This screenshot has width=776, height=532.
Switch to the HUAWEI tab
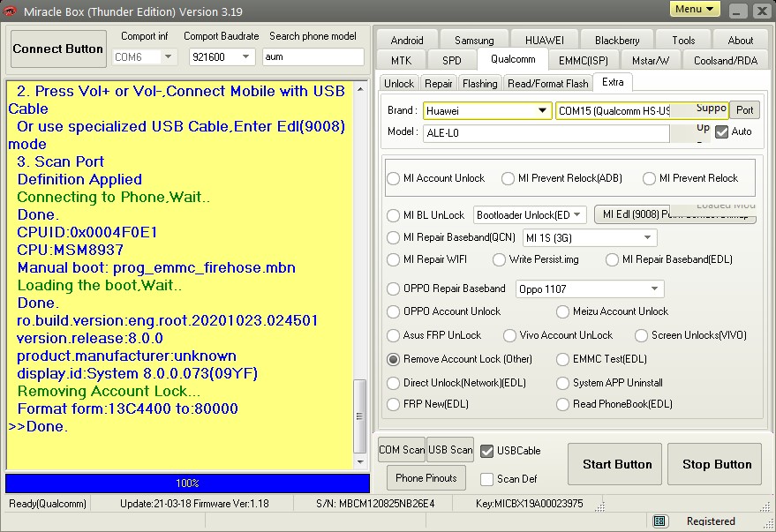coord(545,40)
